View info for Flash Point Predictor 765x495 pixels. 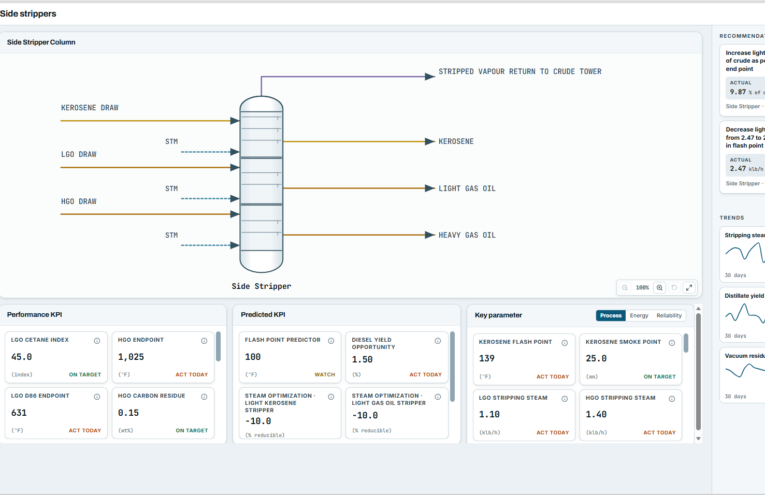click(331, 341)
